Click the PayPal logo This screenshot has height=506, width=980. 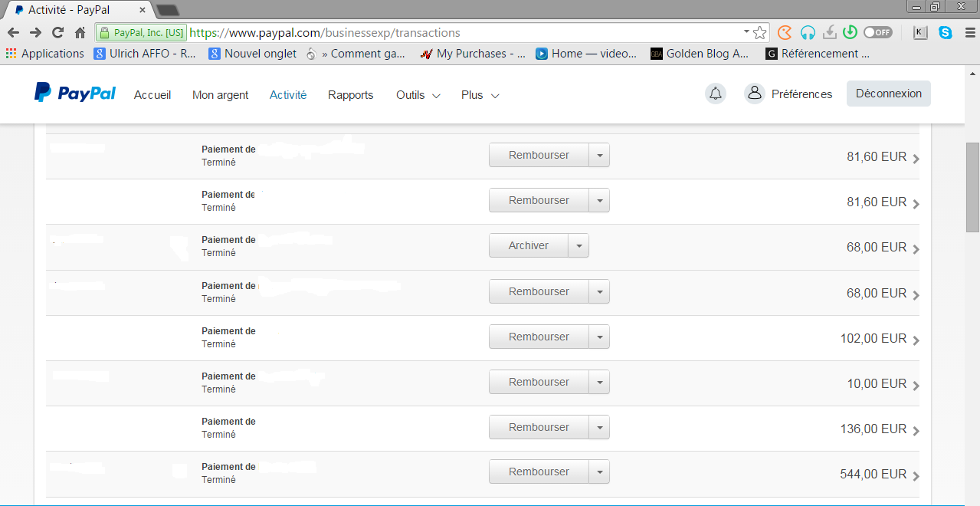point(75,94)
